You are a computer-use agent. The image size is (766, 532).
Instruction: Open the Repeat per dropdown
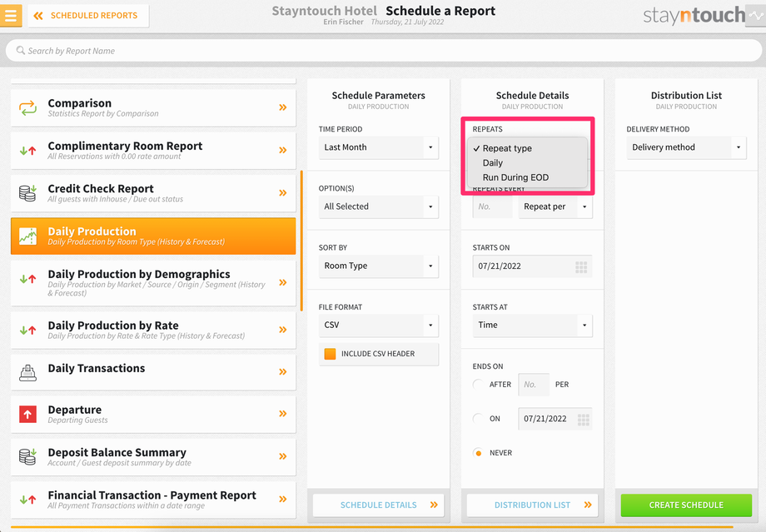tap(555, 206)
